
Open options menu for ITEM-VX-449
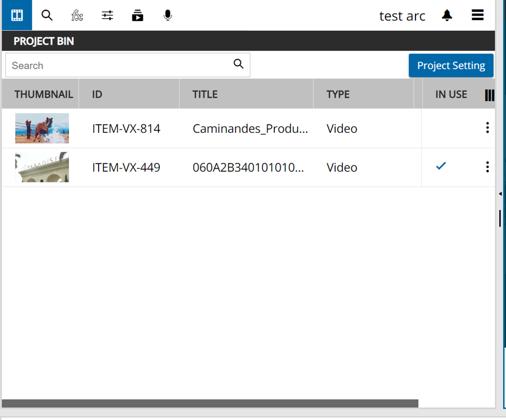coord(487,167)
